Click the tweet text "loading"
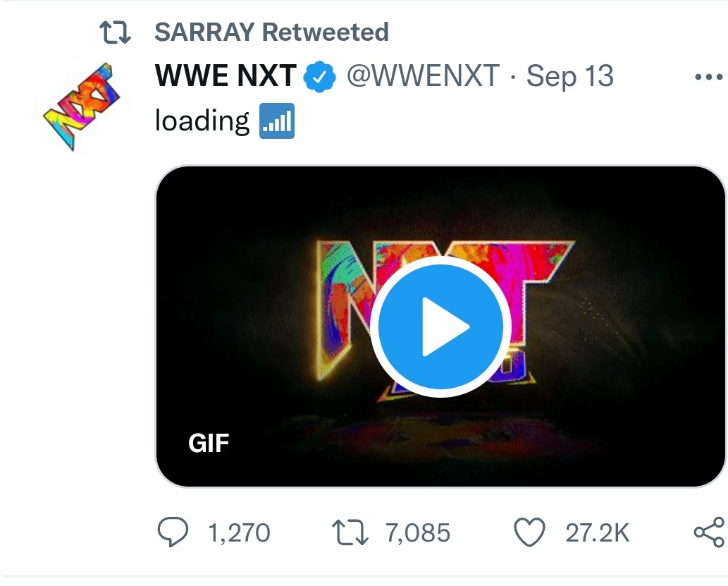The image size is (728, 586). pos(202,121)
